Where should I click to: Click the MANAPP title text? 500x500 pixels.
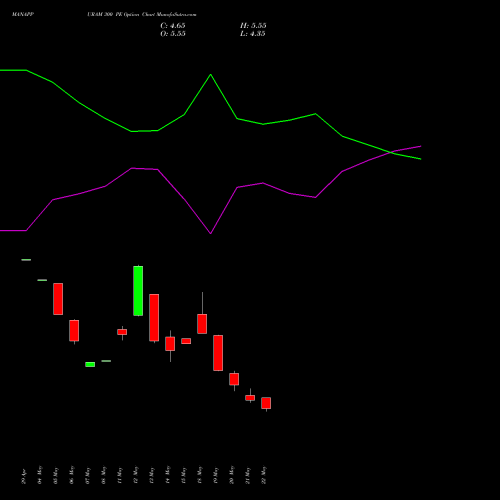pos(23,14)
